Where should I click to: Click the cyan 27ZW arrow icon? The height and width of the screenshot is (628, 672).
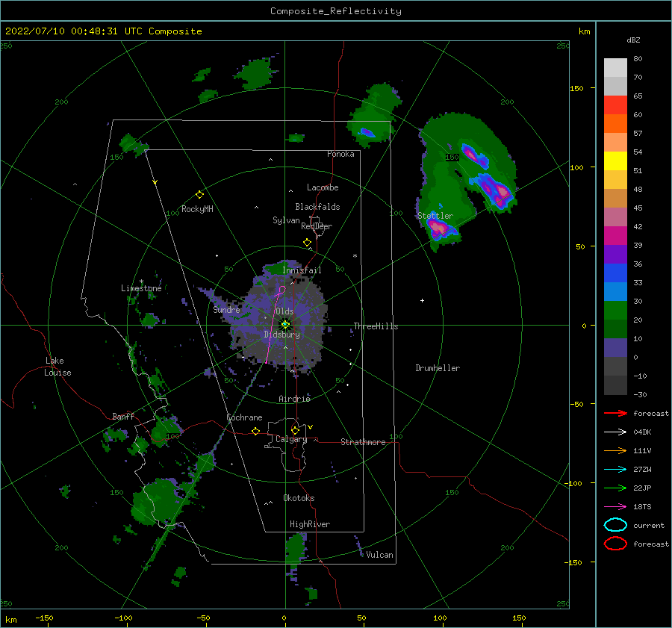[x=615, y=470]
